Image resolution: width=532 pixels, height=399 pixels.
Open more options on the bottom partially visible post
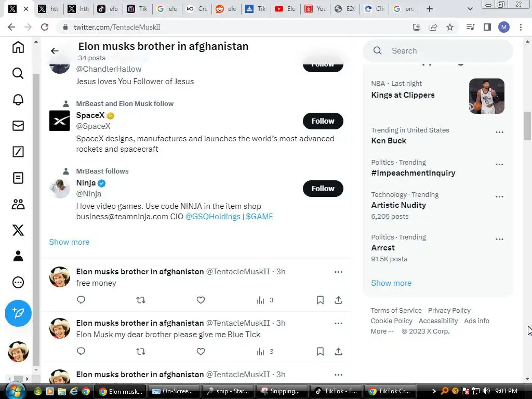338,375
